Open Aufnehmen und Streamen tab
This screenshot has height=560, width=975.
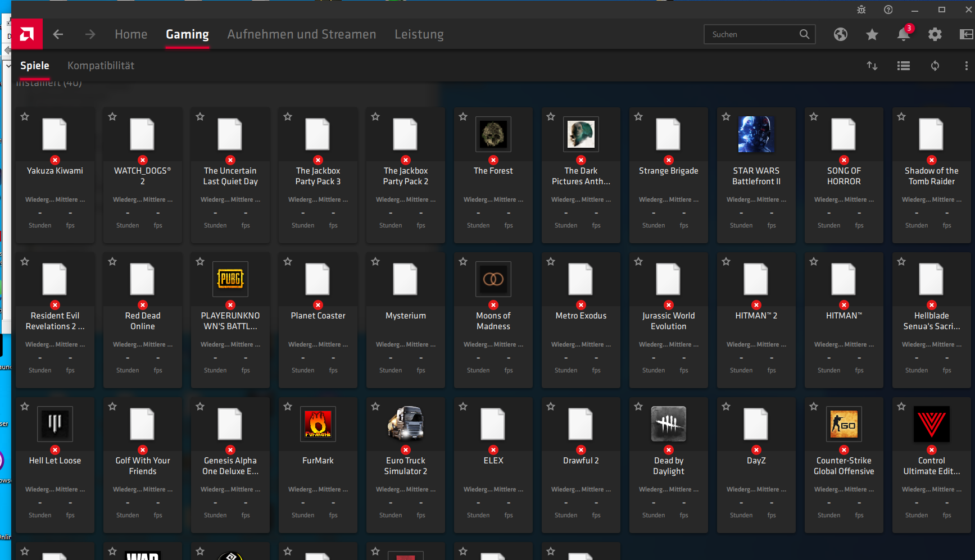click(302, 34)
